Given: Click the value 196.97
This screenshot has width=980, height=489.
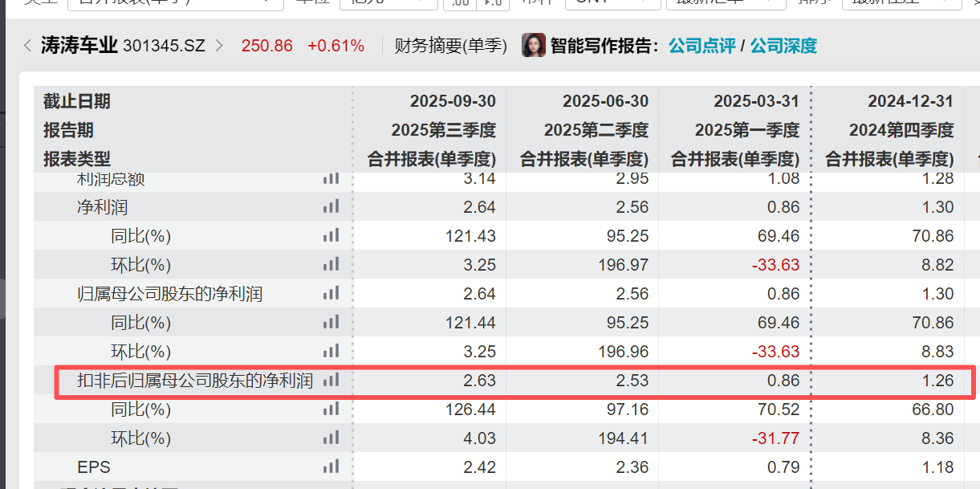Looking at the screenshot, I should pos(623,265).
